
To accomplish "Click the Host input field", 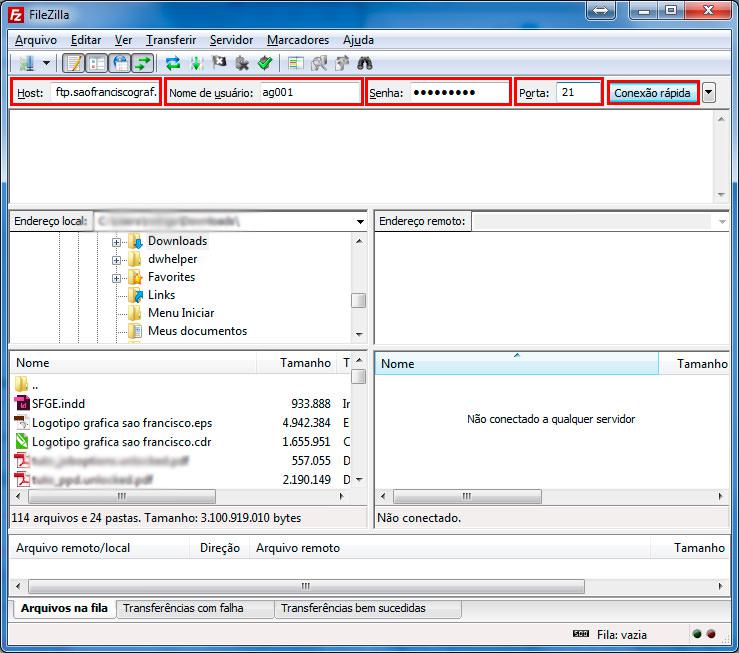I will point(105,92).
